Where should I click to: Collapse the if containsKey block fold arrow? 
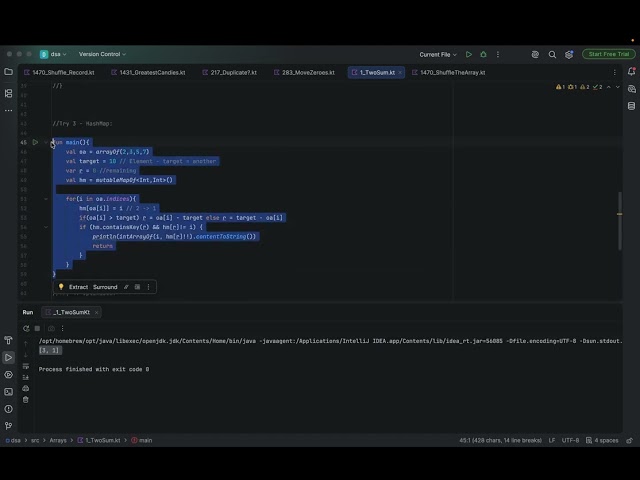tap(46, 227)
